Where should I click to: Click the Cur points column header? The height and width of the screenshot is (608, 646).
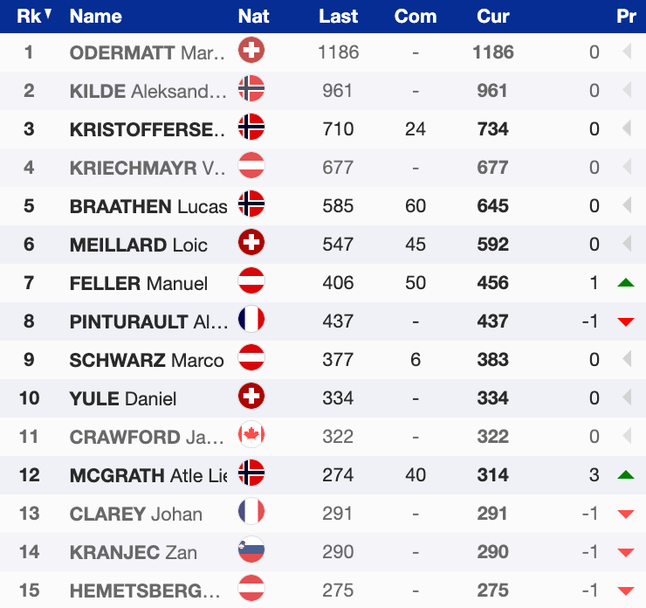click(493, 16)
